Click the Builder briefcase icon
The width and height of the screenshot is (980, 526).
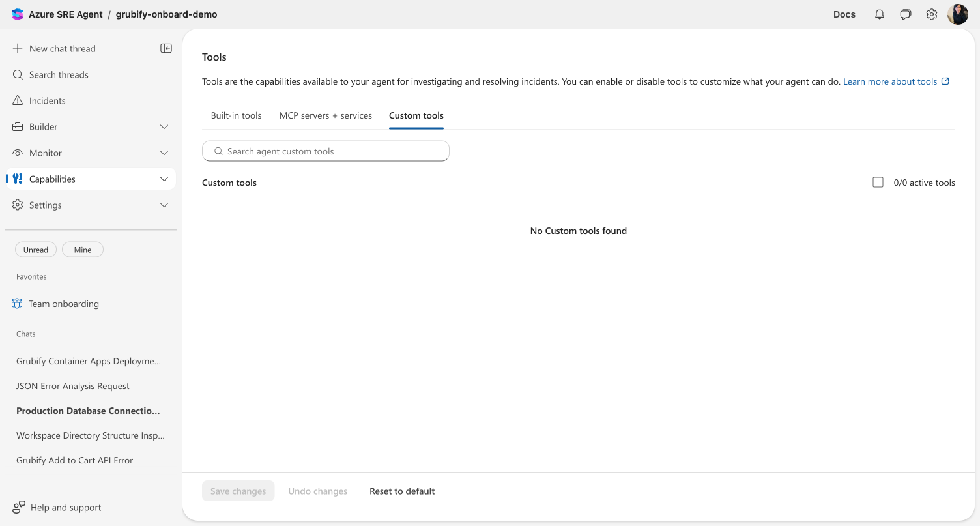tap(18, 126)
